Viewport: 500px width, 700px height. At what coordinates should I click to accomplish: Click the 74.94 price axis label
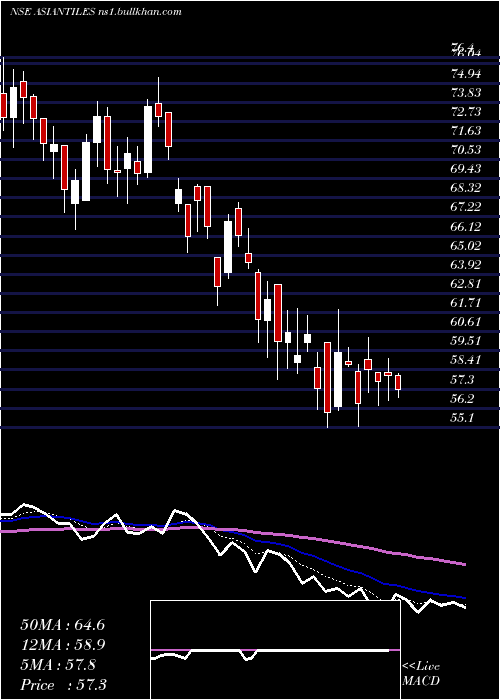[466, 74]
